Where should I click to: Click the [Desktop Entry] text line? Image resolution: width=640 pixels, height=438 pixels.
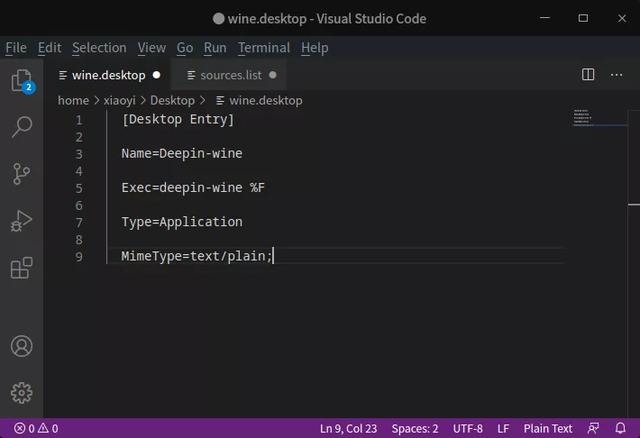pos(178,120)
